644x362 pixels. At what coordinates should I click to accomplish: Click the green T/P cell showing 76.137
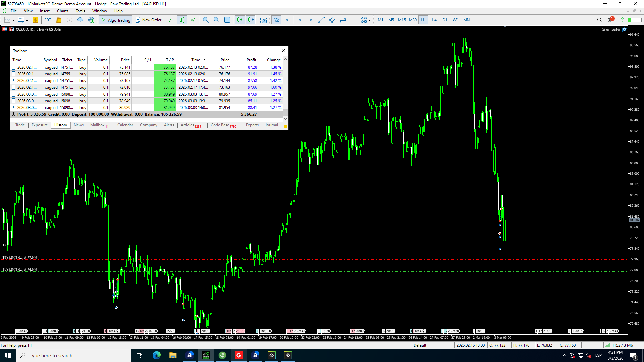(x=165, y=67)
